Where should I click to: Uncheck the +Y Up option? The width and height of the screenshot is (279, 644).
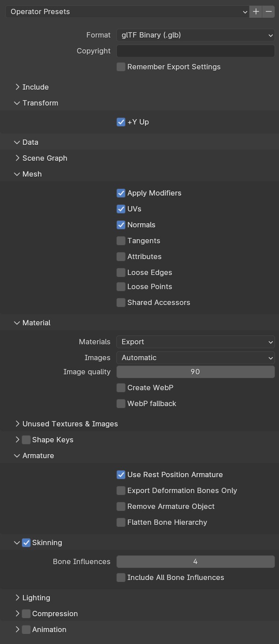coord(121,122)
